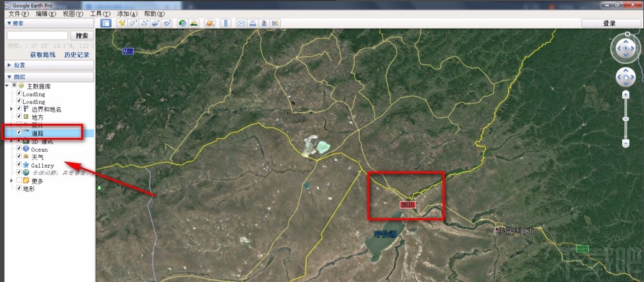Expand the 位置 places panel

click(10, 65)
